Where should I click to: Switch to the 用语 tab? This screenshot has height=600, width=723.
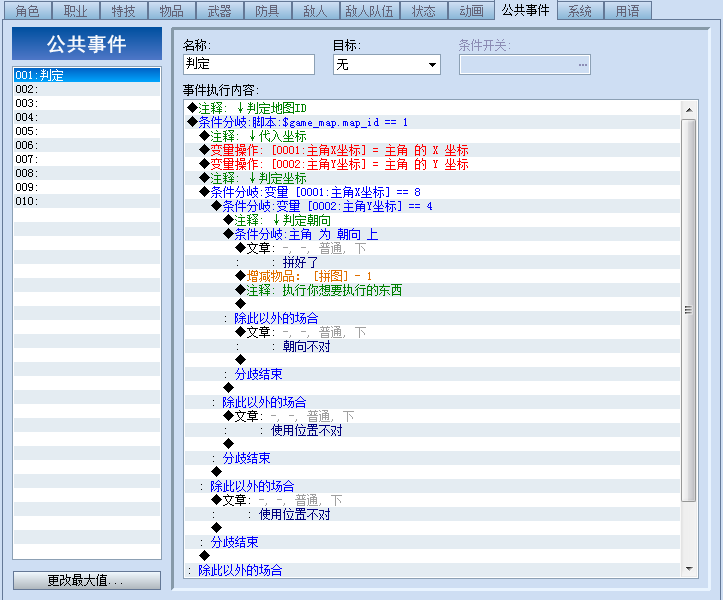[x=628, y=11]
